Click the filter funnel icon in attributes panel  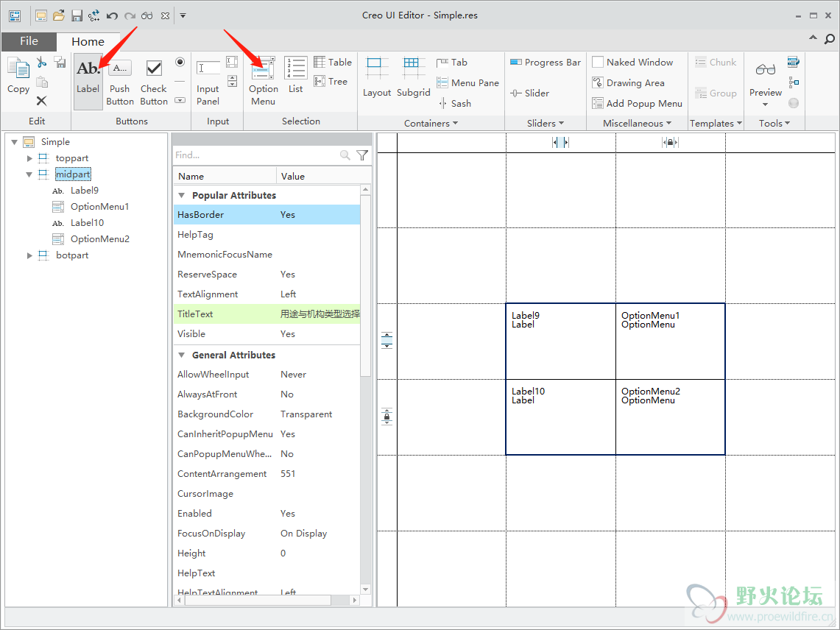[x=362, y=155]
